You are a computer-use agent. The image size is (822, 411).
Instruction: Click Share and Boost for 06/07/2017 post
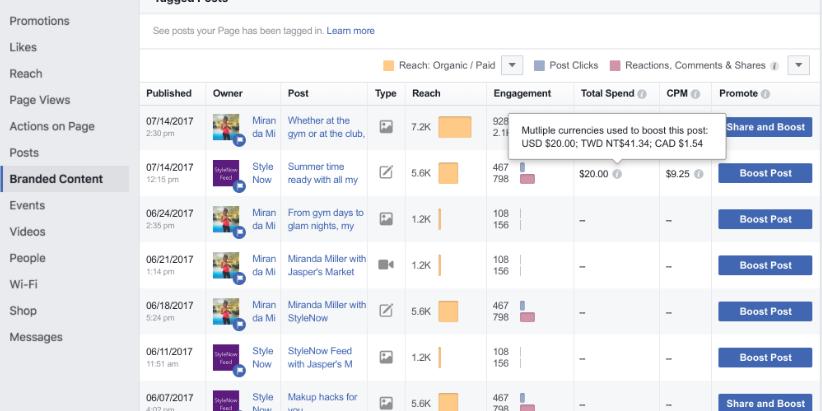pos(765,403)
